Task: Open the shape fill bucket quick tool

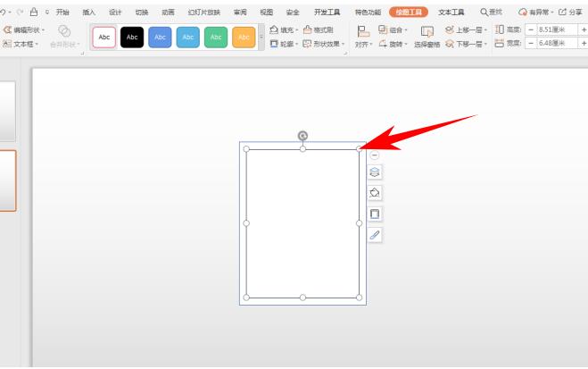Action: (375, 193)
